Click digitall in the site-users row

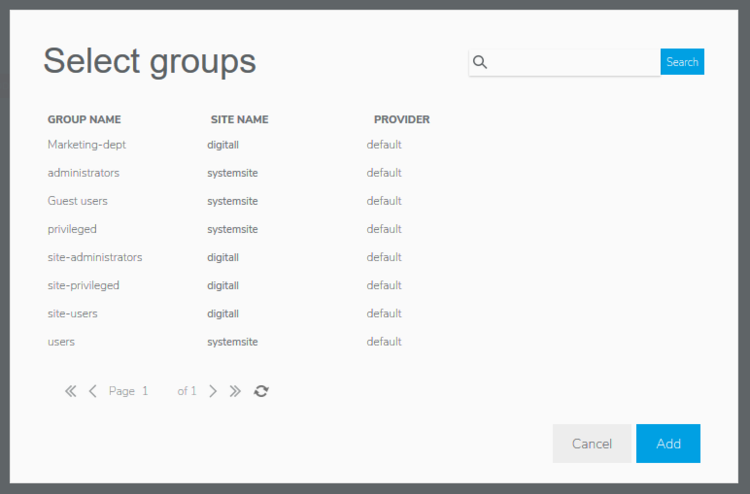point(223,314)
